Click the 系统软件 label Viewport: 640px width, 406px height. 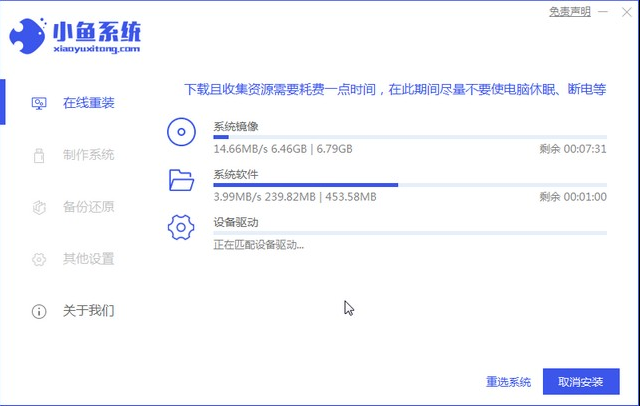236,175
